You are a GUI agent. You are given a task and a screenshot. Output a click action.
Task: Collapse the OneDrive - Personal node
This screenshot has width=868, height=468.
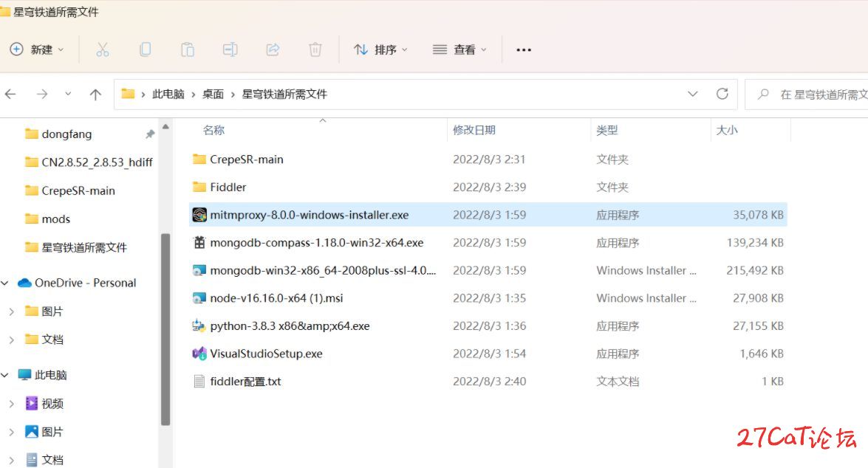coord(5,283)
